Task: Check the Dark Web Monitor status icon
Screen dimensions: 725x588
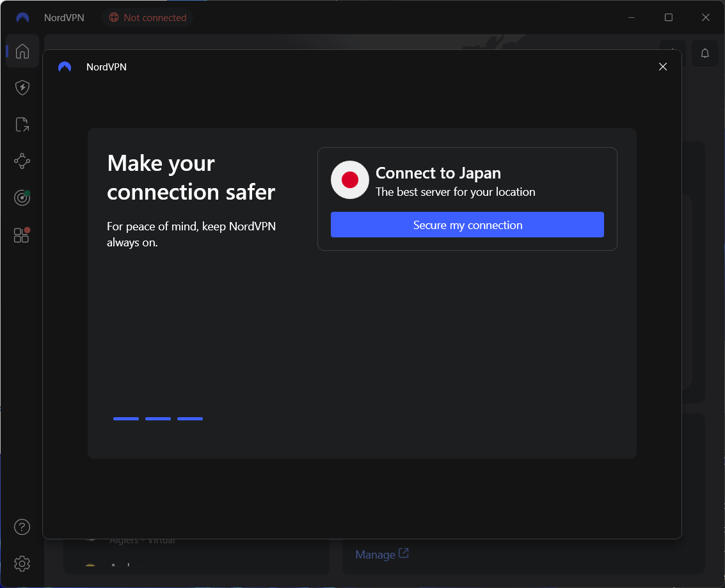Action: tap(22, 198)
